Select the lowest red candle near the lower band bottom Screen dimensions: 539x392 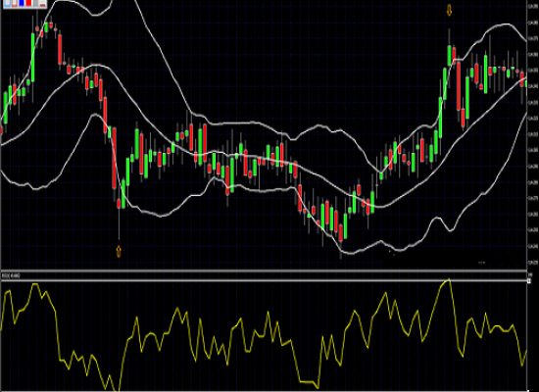click(x=341, y=233)
